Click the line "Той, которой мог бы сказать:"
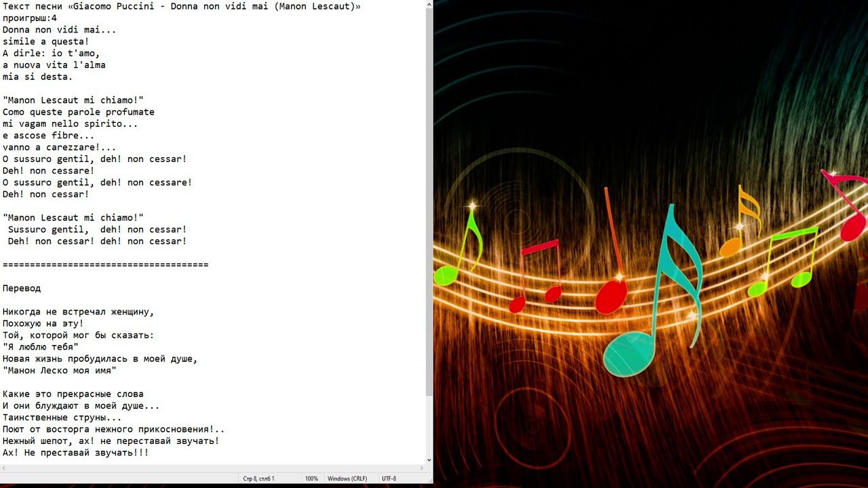 (79, 335)
